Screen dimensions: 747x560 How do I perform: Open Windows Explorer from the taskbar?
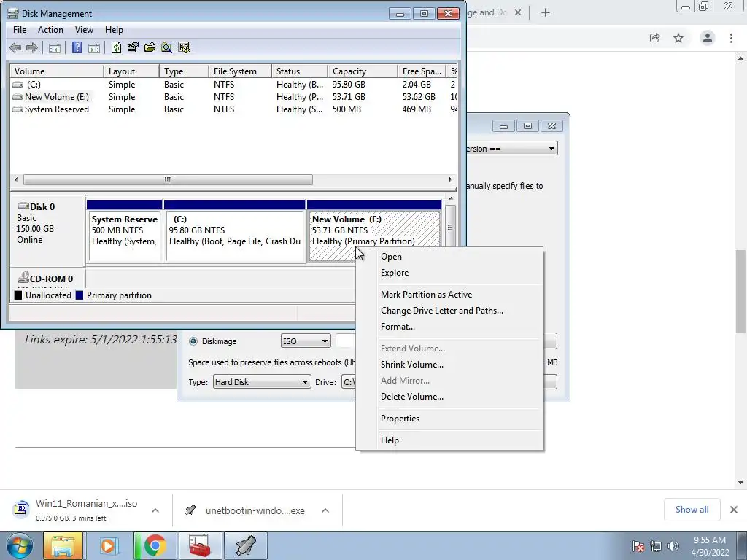(63, 545)
